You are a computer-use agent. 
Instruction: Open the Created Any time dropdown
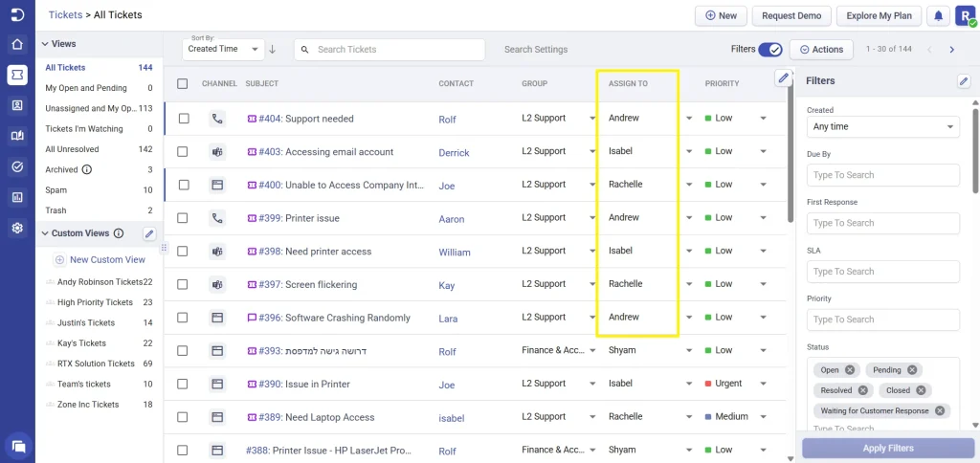tap(883, 127)
